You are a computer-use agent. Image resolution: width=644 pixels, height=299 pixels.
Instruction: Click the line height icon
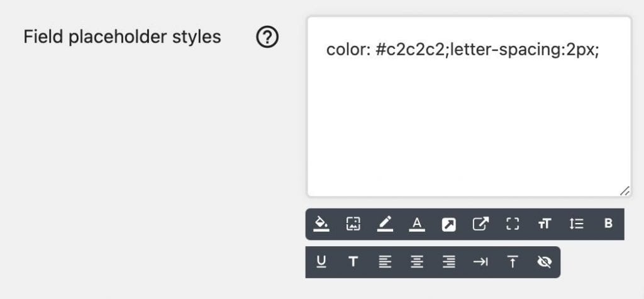tap(577, 224)
